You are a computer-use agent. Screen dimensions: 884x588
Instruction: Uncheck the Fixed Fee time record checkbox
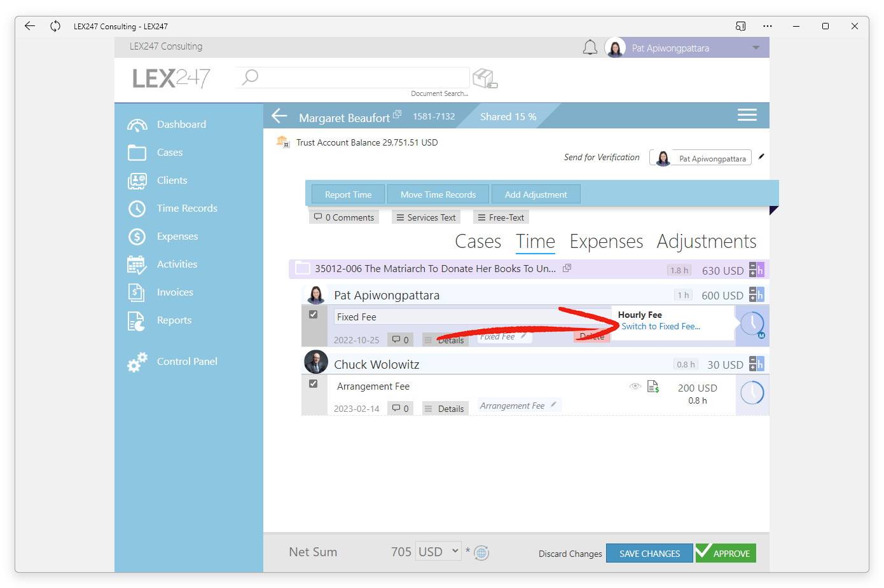313,314
